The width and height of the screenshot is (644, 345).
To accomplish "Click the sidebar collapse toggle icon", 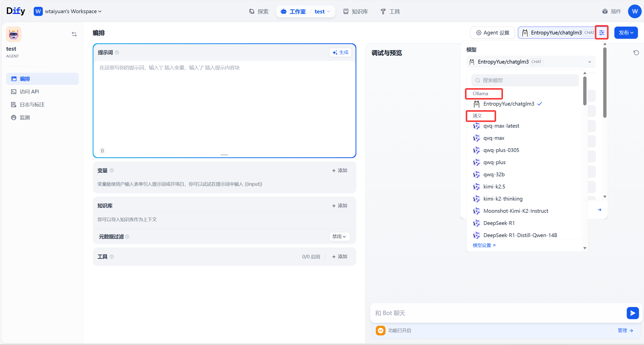I will click(x=74, y=34).
